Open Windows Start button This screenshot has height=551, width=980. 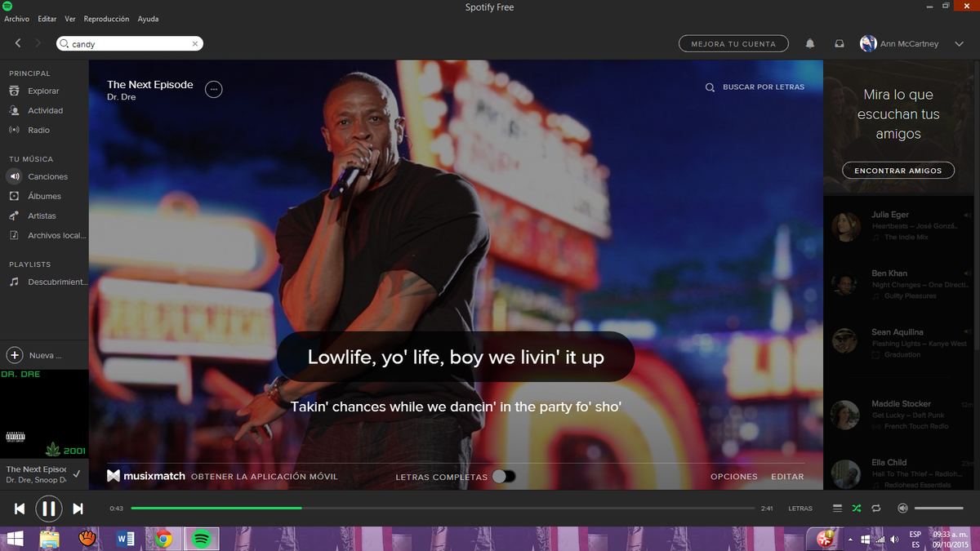point(15,539)
